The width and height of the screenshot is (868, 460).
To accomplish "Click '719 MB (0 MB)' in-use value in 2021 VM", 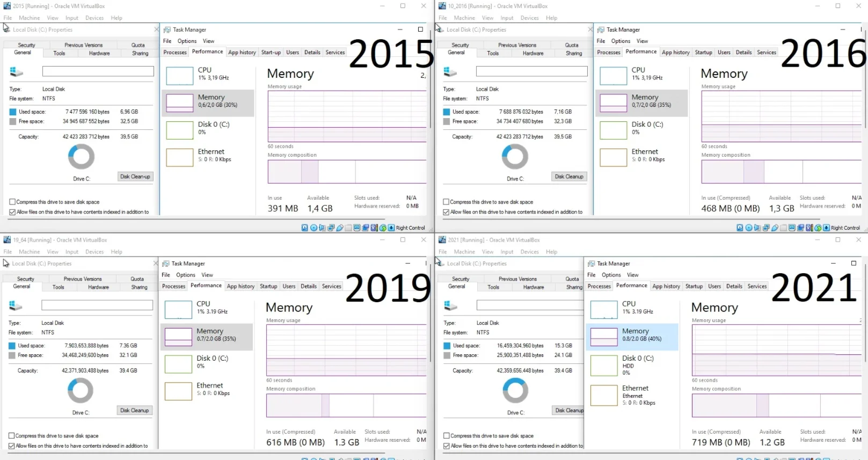I will coord(721,442).
